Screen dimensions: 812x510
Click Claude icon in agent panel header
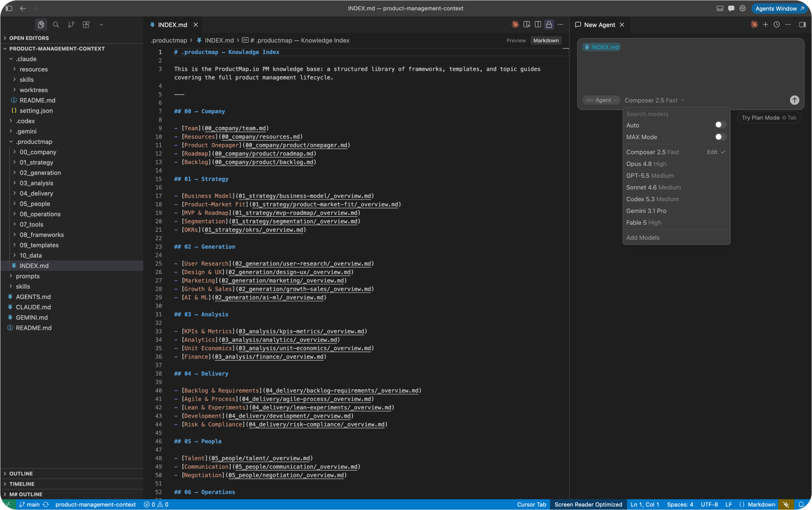[754, 24]
